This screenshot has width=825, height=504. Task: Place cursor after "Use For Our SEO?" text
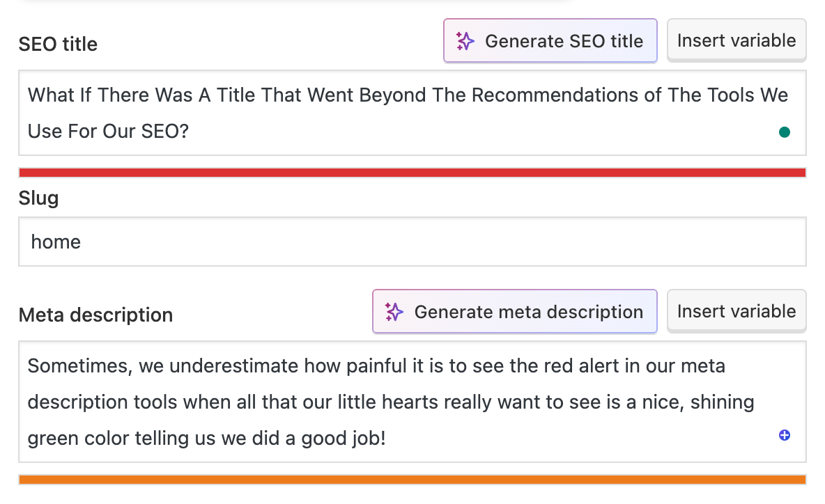(x=191, y=131)
